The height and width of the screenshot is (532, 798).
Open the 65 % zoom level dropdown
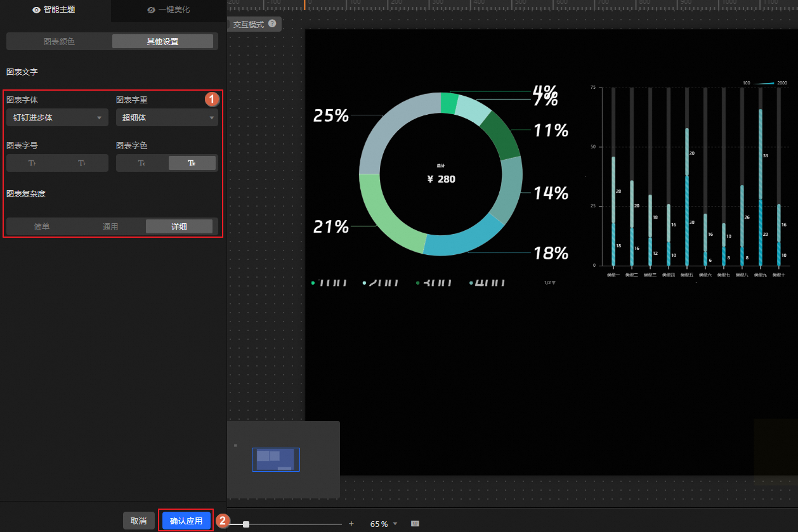pyautogui.click(x=384, y=524)
